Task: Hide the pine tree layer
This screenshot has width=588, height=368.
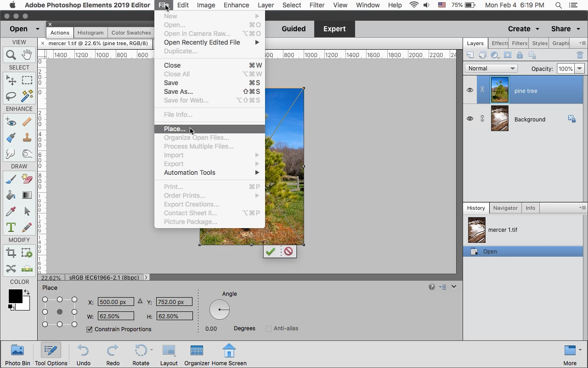Action: point(469,90)
